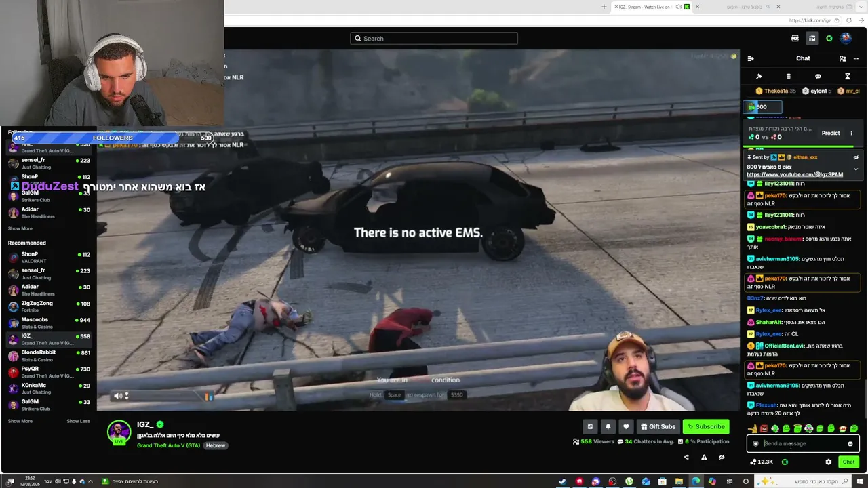Expand Show More under Recommended
This screenshot has width=868, height=488.
20,421
